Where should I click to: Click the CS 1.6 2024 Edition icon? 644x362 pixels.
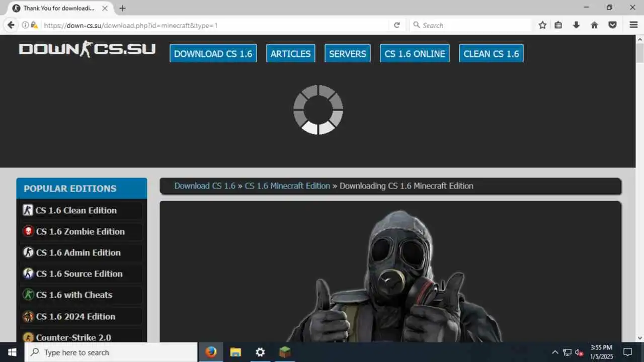pyautogui.click(x=28, y=316)
